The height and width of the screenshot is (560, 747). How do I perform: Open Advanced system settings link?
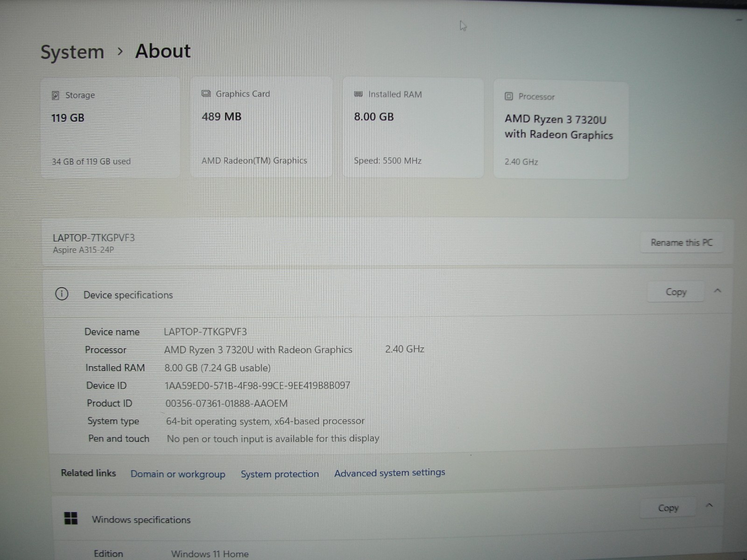click(390, 473)
